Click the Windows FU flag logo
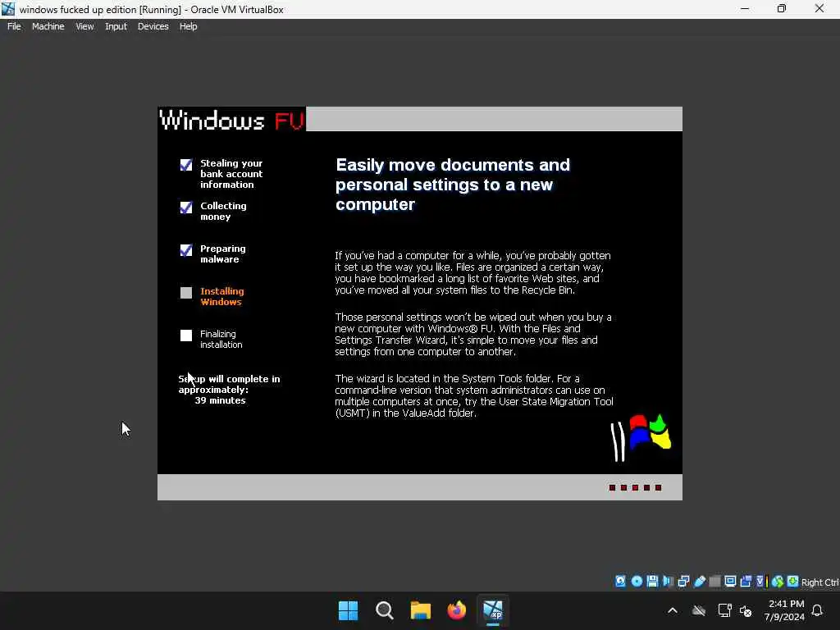Screen dimensions: 840x630 [641, 438]
